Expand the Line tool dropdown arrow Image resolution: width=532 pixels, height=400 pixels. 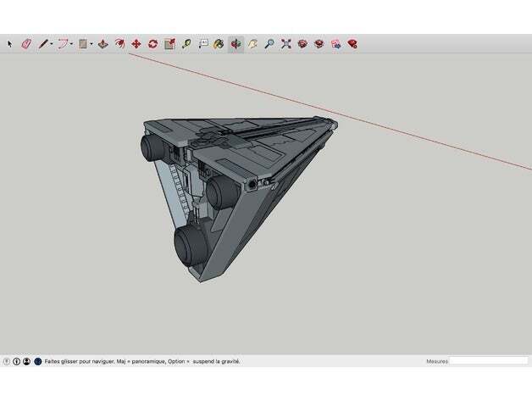point(52,44)
